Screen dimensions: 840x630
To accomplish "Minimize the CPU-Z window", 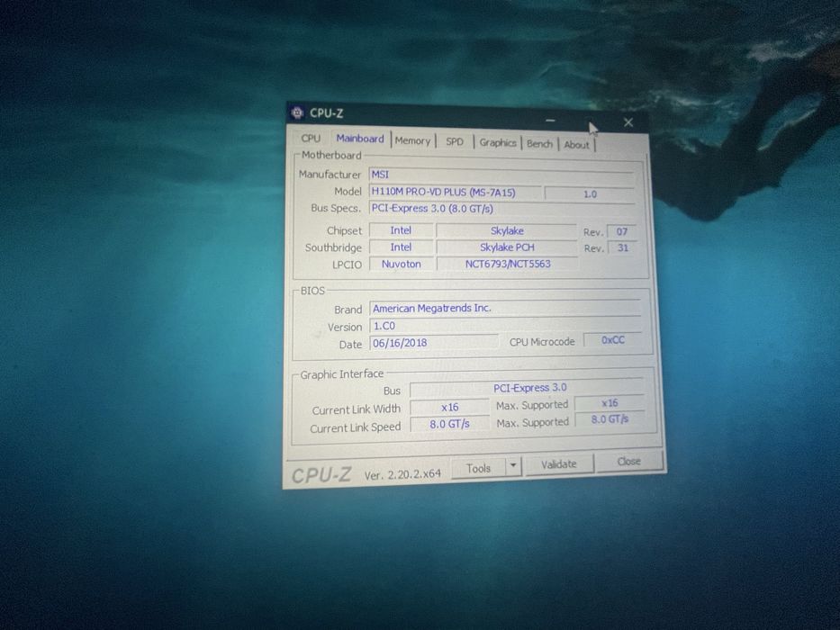I will click(550, 121).
